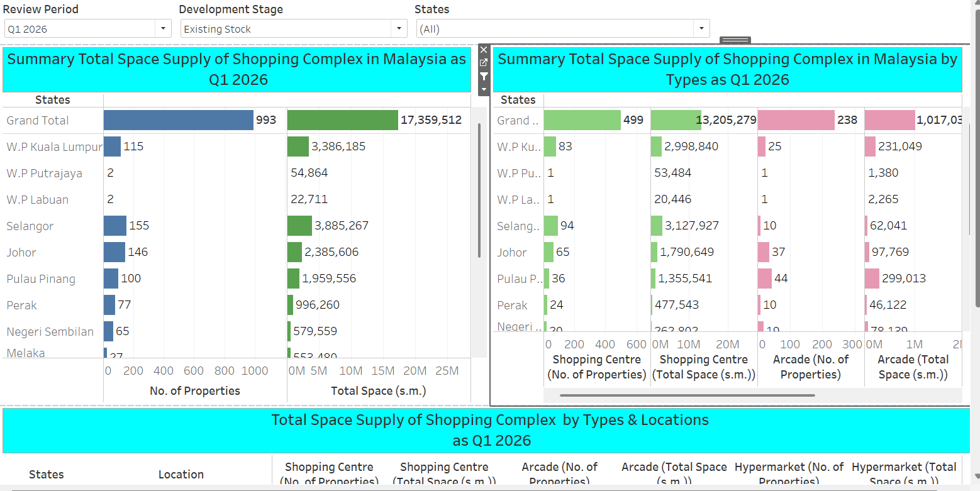
Task: Click the Grand Total row label in left chart
Action: (38, 121)
